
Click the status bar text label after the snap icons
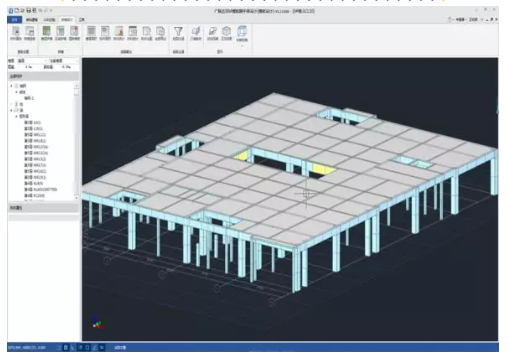click(x=120, y=348)
